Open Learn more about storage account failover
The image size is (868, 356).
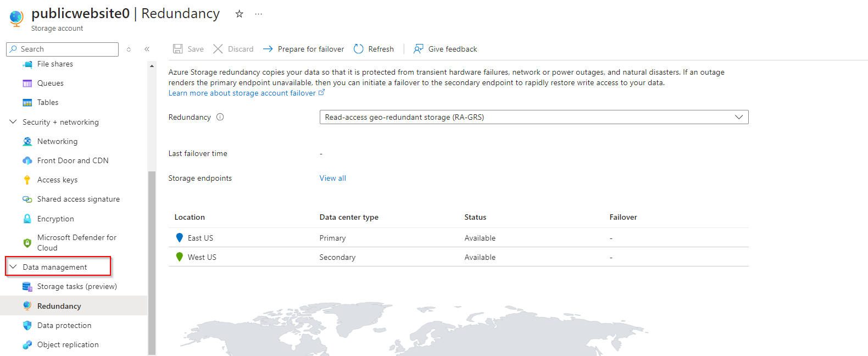pos(242,93)
